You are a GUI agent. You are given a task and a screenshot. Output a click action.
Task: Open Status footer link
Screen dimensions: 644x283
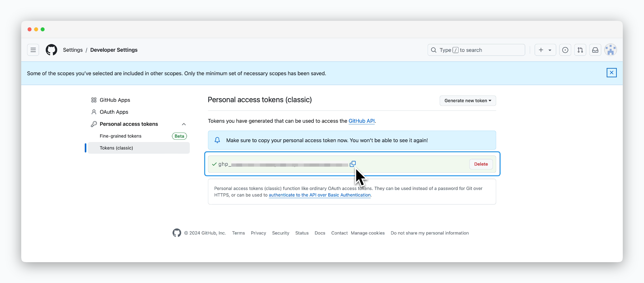302,233
